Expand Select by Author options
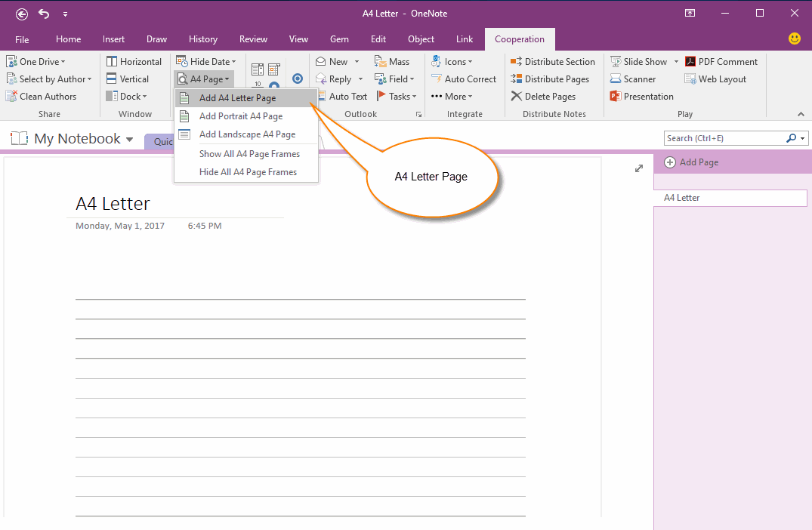The height and width of the screenshot is (530, 812). click(48, 79)
